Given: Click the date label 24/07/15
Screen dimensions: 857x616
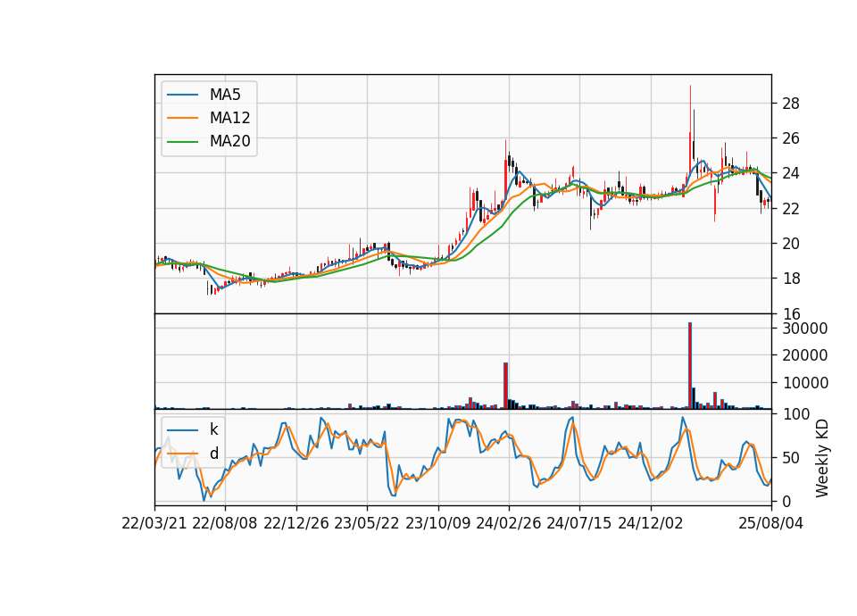Looking at the screenshot, I should coord(579,523).
